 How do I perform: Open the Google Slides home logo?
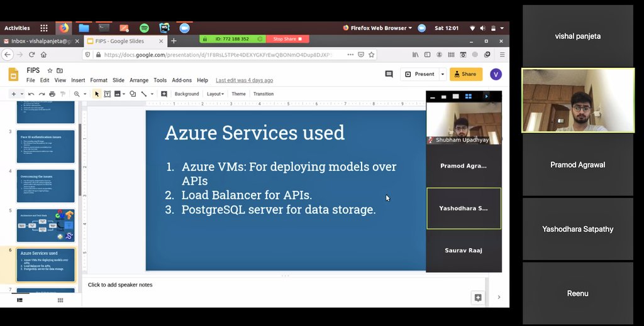point(14,75)
